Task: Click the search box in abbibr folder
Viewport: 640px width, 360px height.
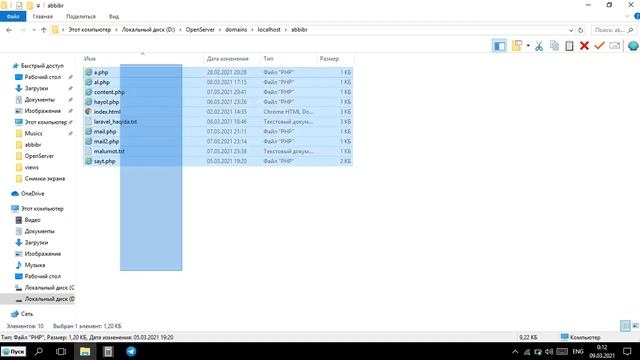Action: 613,30
